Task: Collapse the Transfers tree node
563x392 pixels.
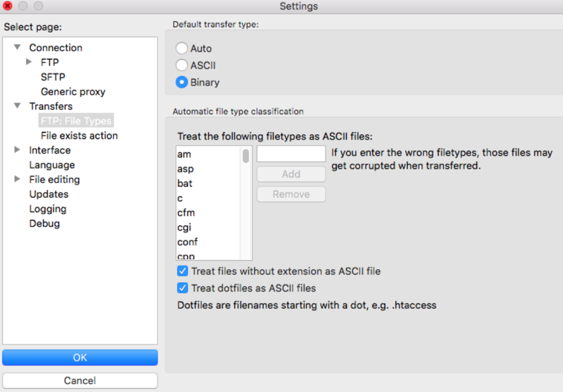Action: [x=17, y=106]
